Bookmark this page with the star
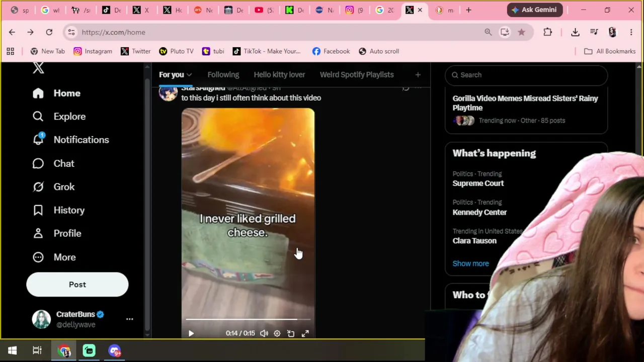The image size is (644, 362). tap(521, 32)
